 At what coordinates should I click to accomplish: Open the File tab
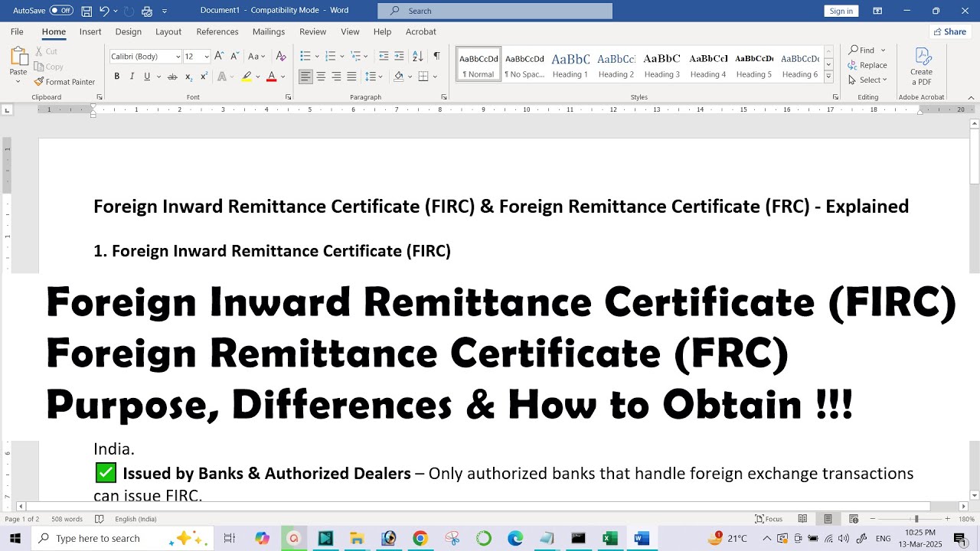[x=17, y=31]
